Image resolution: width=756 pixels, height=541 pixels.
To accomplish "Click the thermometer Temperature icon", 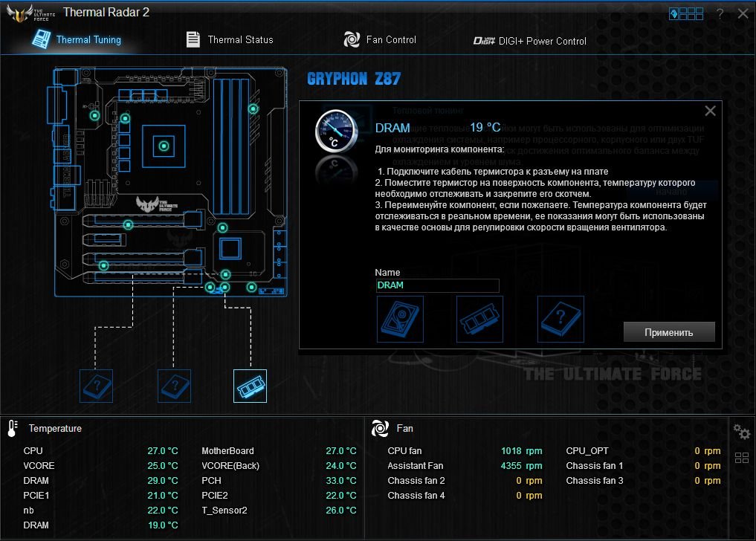I will [13, 428].
